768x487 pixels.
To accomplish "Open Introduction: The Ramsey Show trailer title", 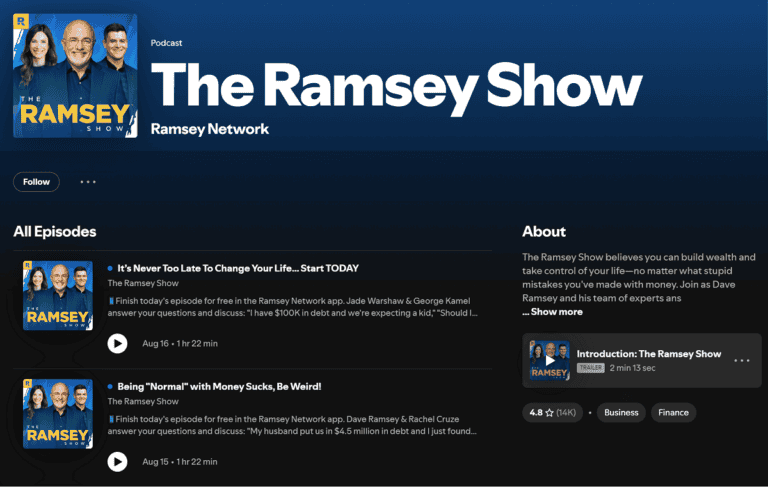I will [x=648, y=354].
